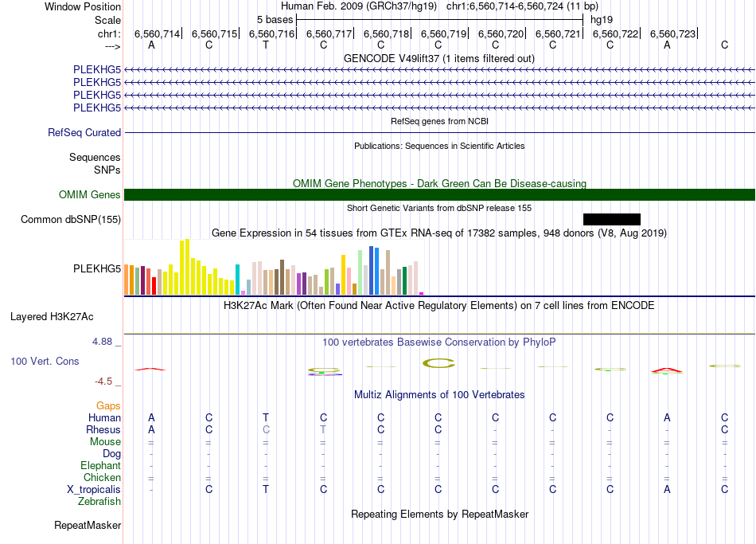Click the '5 bases' scale label
The height and width of the screenshot is (544, 756).
click(x=275, y=20)
